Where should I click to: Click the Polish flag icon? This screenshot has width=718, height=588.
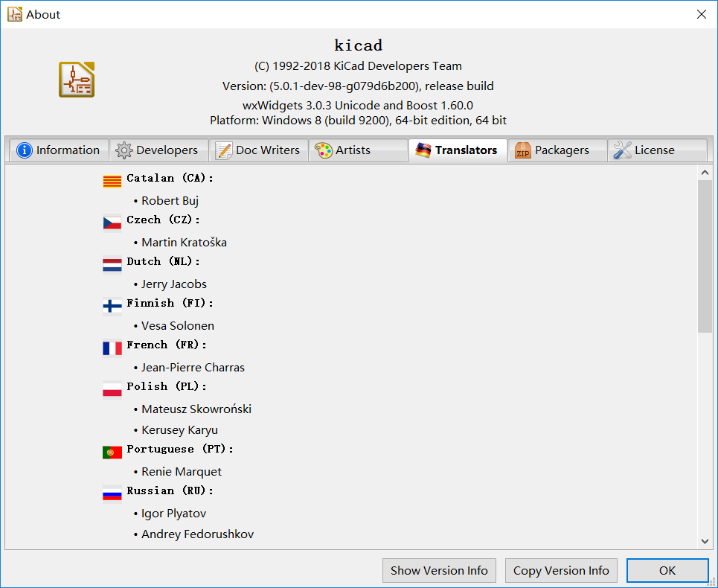[x=112, y=390]
